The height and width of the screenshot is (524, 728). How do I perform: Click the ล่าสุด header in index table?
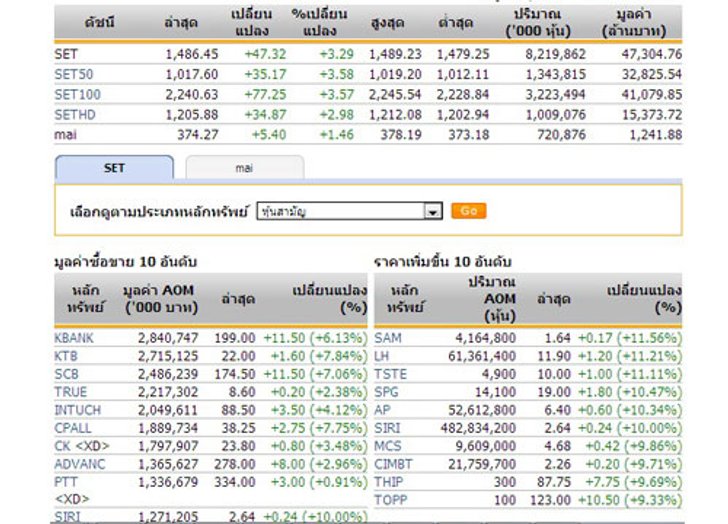point(181,22)
